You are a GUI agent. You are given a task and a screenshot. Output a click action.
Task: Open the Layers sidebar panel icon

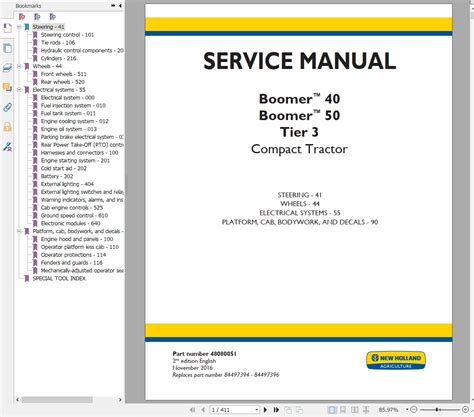point(7,68)
